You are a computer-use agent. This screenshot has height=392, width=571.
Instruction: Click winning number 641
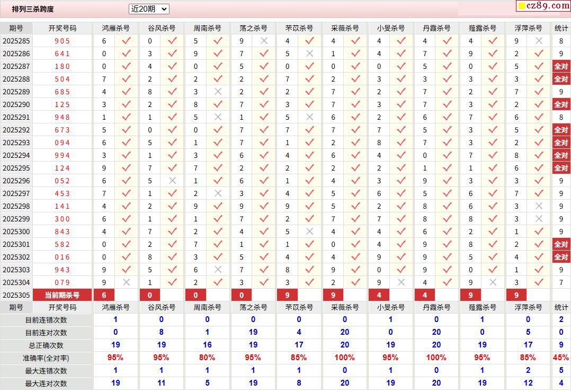click(x=63, y=54)
